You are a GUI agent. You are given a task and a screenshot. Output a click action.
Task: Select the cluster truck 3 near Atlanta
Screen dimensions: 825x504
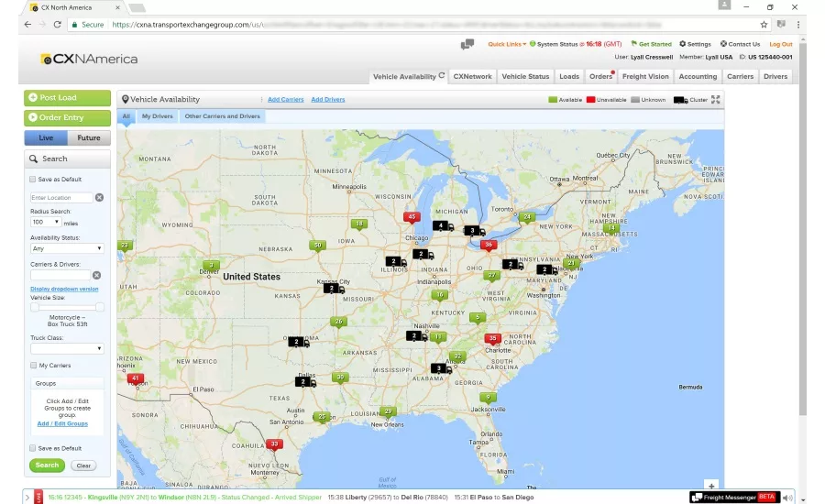click(442, 368)
